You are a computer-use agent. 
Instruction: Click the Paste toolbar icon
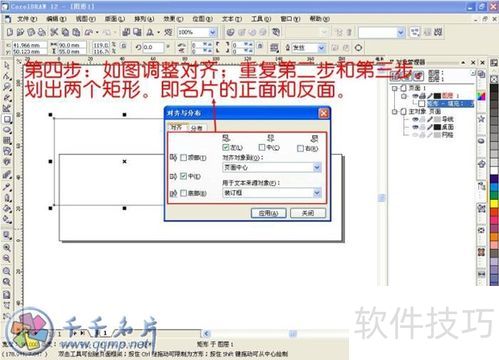76,32
